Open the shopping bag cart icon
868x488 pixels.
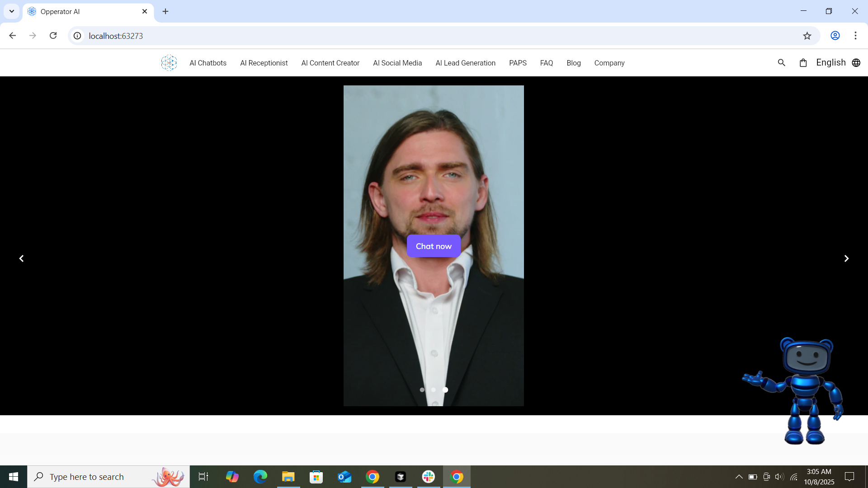803,63
